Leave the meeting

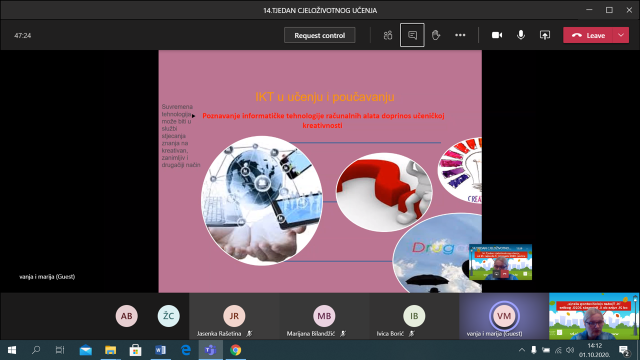click(588, 36)
